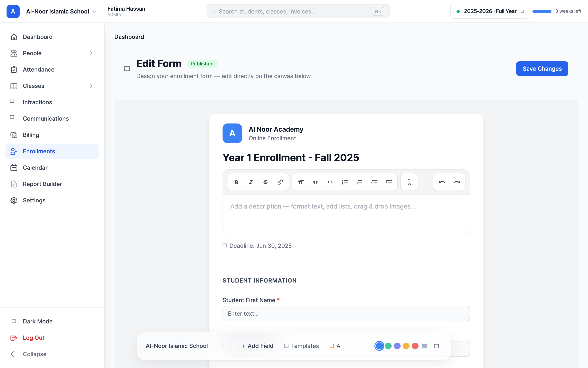Redo the last edit in description

(x=457, y=182)
